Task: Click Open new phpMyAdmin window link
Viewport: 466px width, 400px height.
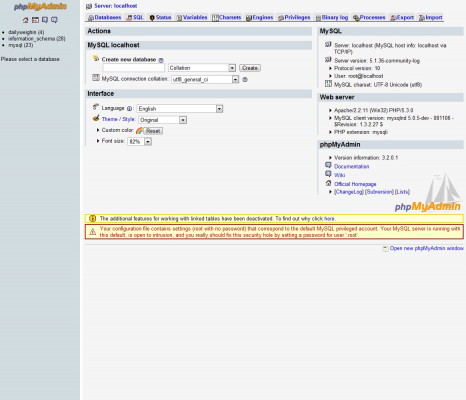Action: (x=427, y=248)
